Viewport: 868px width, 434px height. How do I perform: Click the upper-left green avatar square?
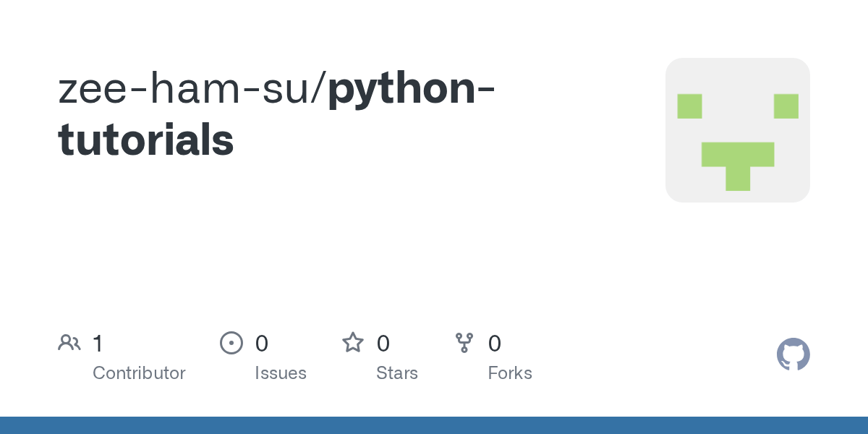[x=690, y=106]
